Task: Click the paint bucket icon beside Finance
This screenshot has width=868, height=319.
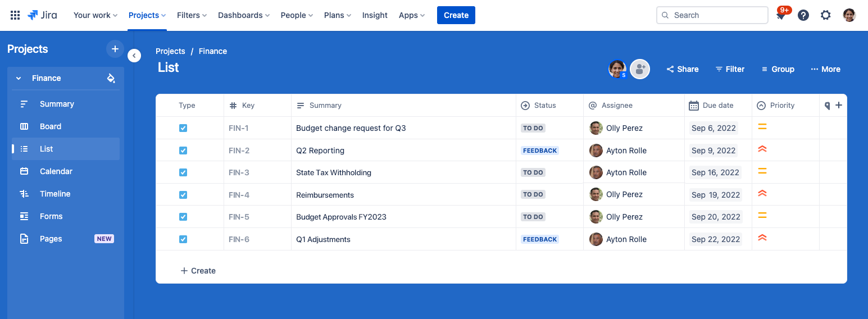Action: click(111, 78)
